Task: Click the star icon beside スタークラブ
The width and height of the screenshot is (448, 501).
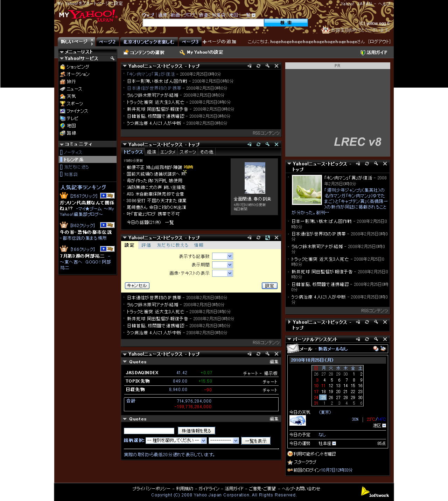Action: tap(290, 462)
